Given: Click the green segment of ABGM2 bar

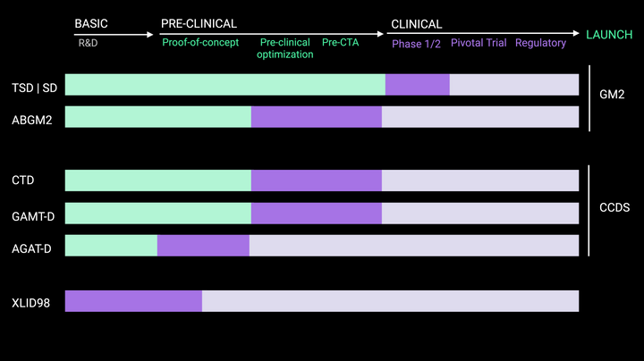Looking at the screenshot, I should tap(158, 117).
